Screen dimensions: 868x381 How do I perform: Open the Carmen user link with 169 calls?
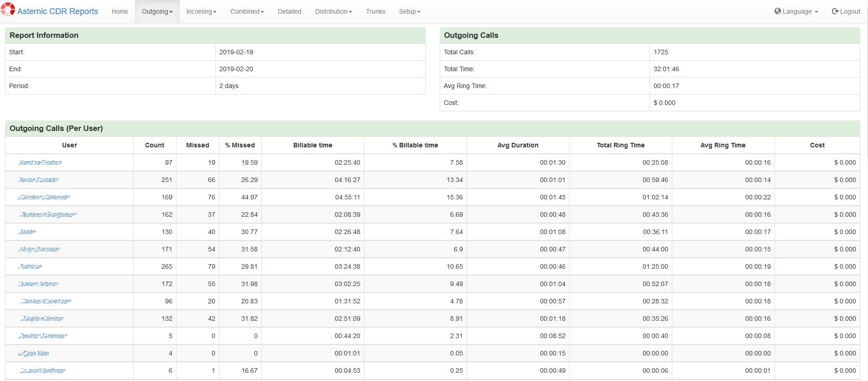tap(44, 197)
